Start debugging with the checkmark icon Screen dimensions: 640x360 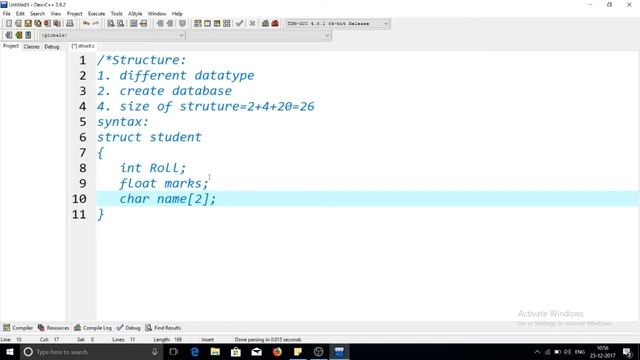(240, 24)
